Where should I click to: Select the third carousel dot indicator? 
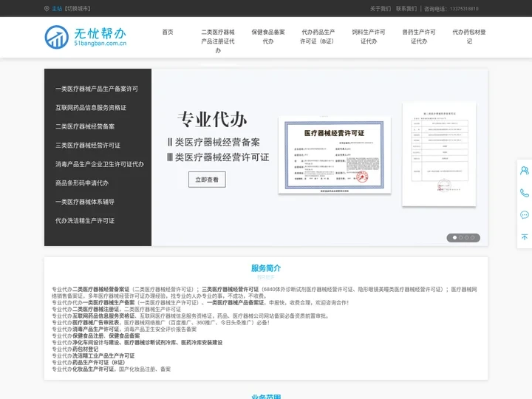tap(466, 238)
